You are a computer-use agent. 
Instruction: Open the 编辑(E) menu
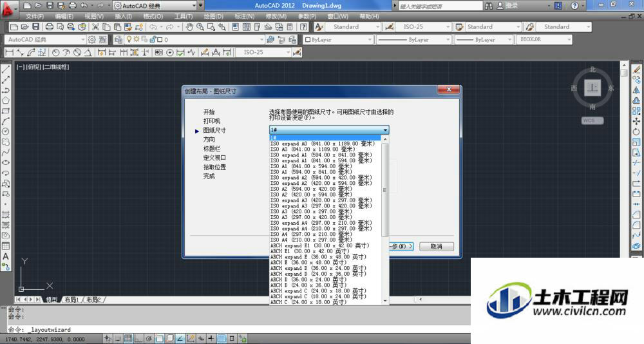click(64, 17)
